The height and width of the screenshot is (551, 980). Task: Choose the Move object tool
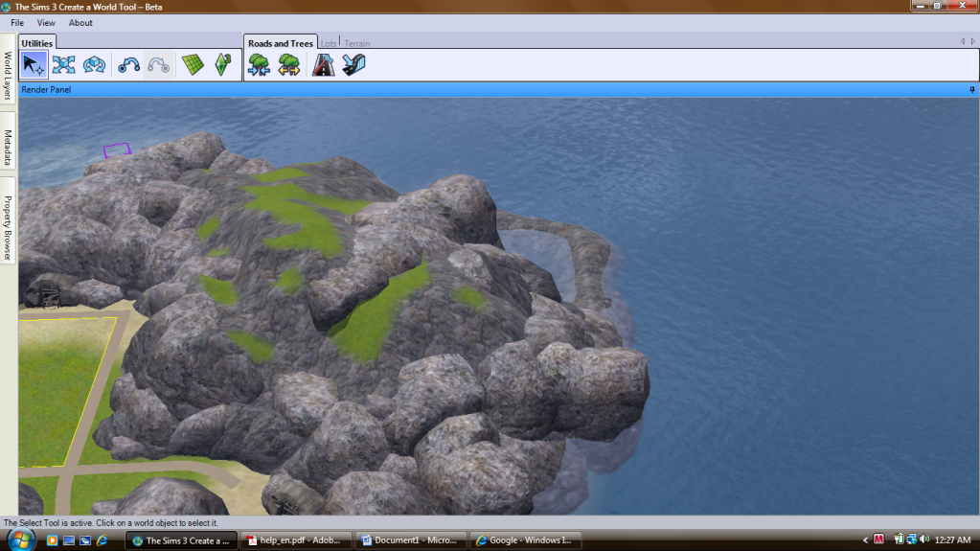(x=64, y=65)
